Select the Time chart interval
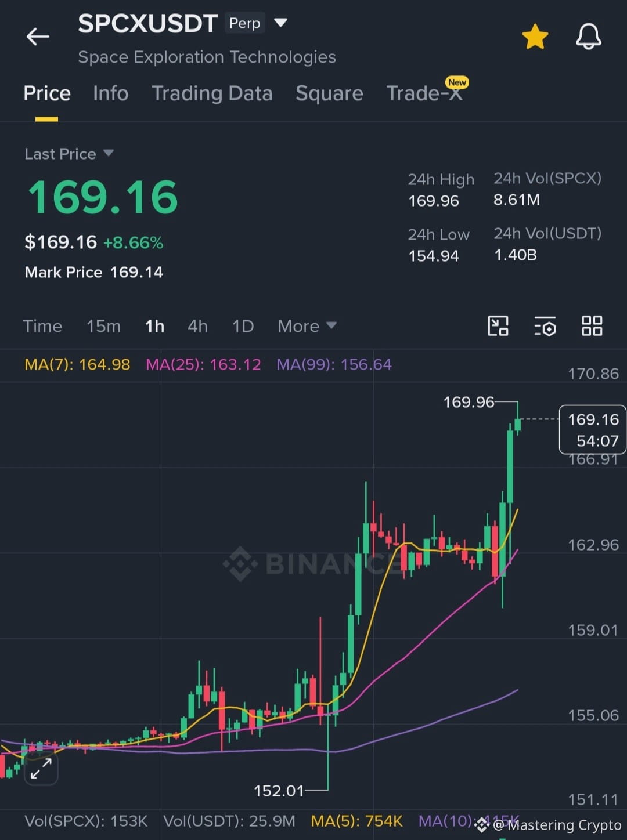627x840 pixels. [42, 326]
